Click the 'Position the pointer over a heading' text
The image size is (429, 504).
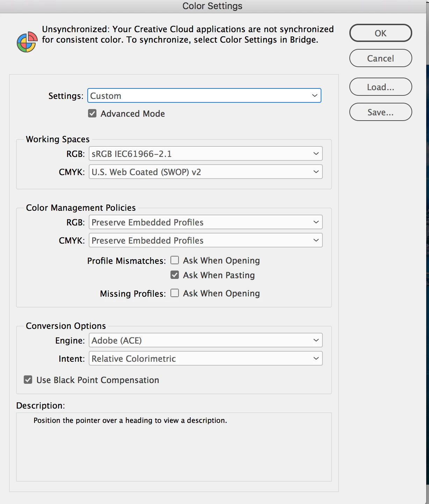coord(130,420)
